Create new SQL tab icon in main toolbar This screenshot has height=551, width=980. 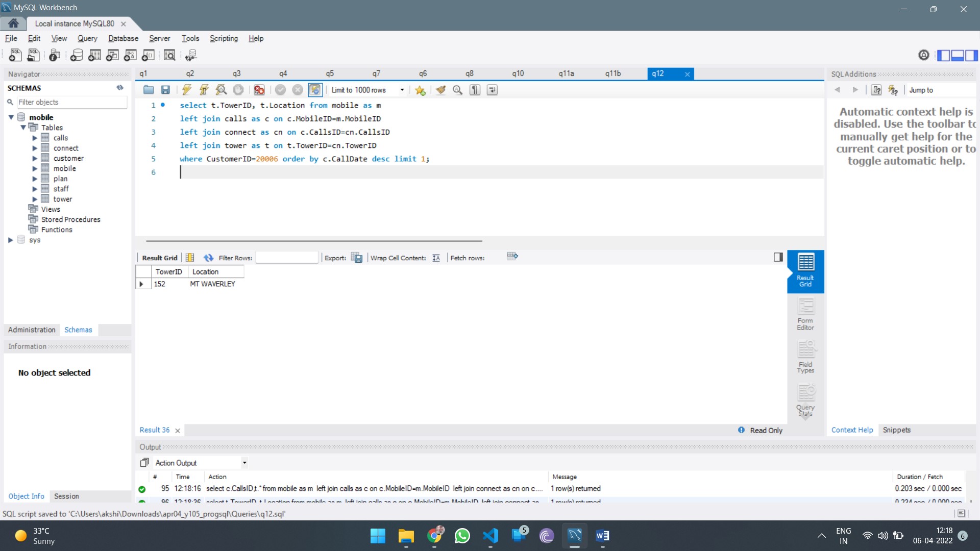pyautogui.click(x=15, y=55)
